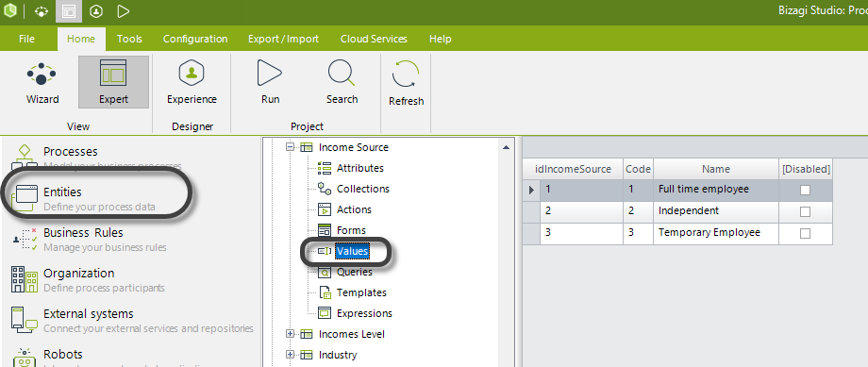This screenshot has height=367, width=868.
Task: Select Attributes under Income Source
Action: coord(359,168)
